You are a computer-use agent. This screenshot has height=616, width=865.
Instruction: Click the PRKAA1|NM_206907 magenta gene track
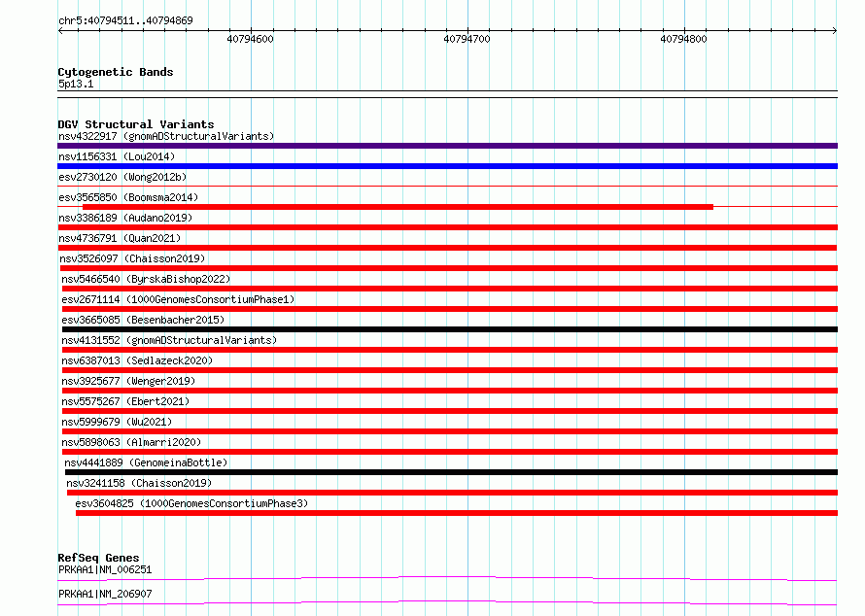tap(447, 602)
